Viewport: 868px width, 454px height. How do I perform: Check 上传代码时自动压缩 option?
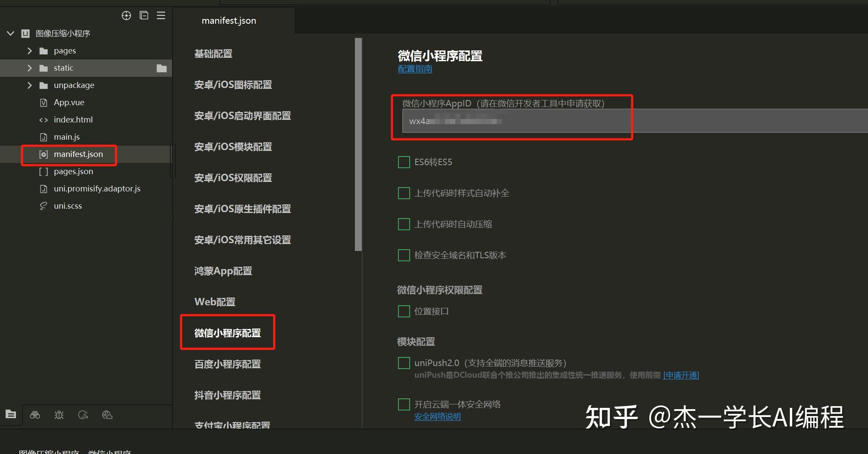tap(404, 224)
